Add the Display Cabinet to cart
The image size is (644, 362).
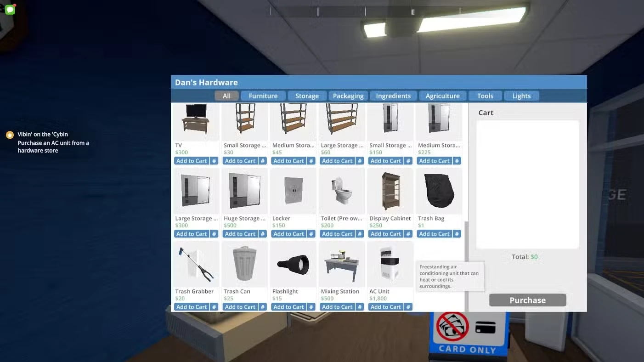(386, 234)
